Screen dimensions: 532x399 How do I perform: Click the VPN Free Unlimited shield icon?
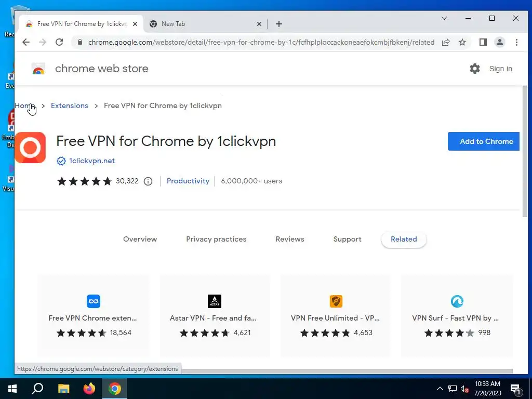[x=336, y=301]
